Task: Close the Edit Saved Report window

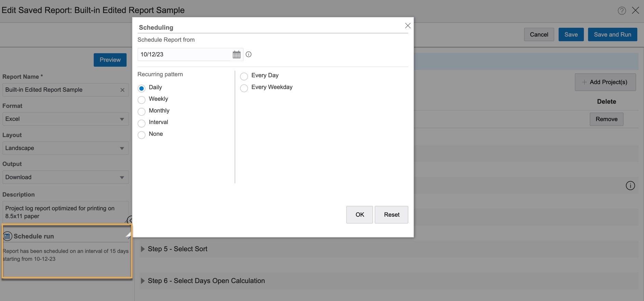Action: click(x=635, y=10)
